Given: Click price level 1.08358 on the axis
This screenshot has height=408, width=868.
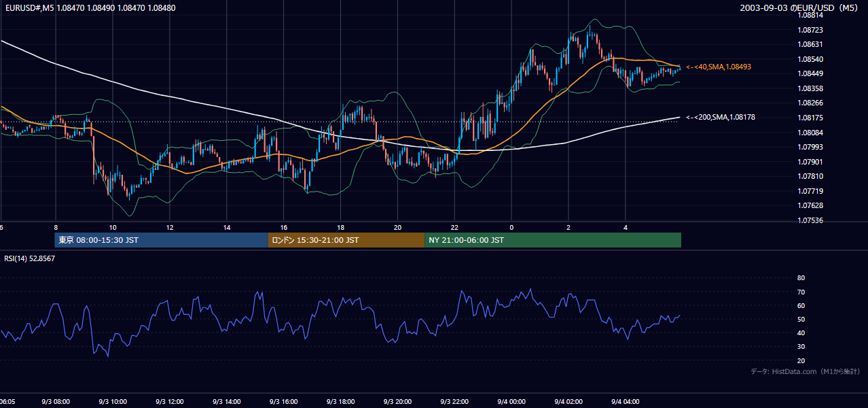Looking at the screenshot, I should [810, 88].
